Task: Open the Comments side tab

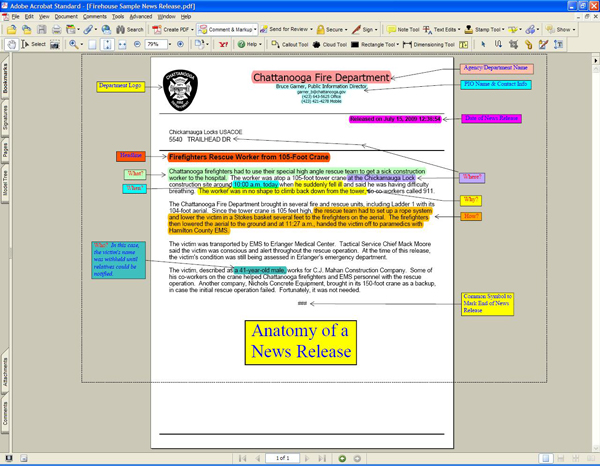Action: tap(5, 414)
